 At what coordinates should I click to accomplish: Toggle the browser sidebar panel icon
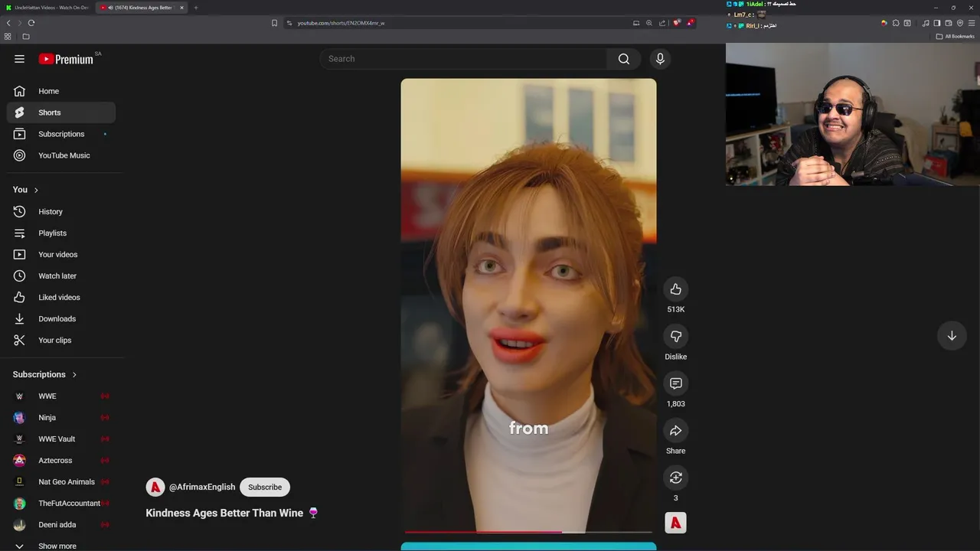(x=936, y=23)
